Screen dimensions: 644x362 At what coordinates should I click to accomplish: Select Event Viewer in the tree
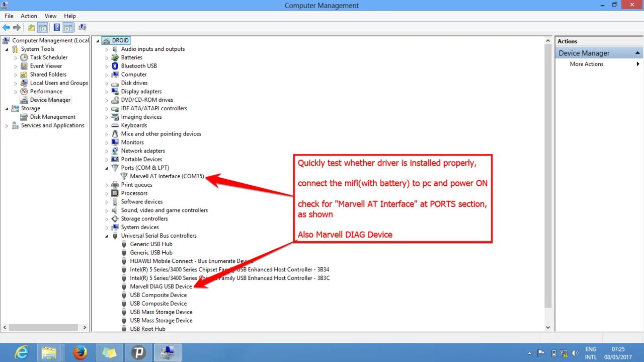point(46,66)
